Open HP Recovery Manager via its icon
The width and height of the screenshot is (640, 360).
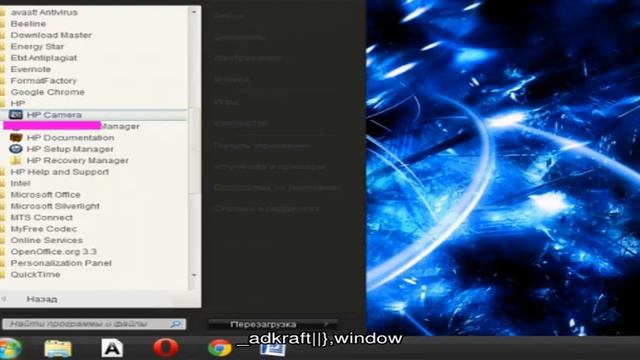pyautogui.click(x=16, y=160)
